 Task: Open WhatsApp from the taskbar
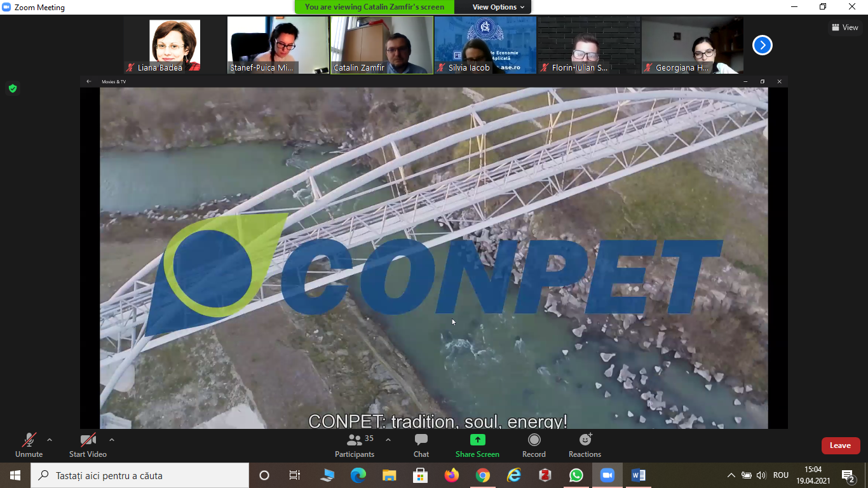[576, 475]
